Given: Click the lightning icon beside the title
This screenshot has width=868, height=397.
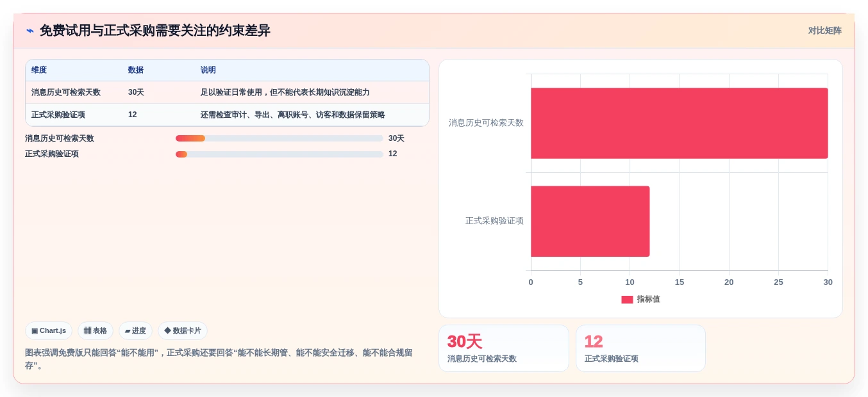Looking at the screenshot, I should 29,31.
